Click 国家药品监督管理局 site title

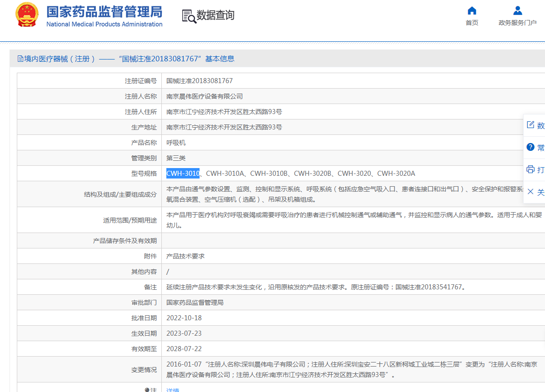[104, 12]
